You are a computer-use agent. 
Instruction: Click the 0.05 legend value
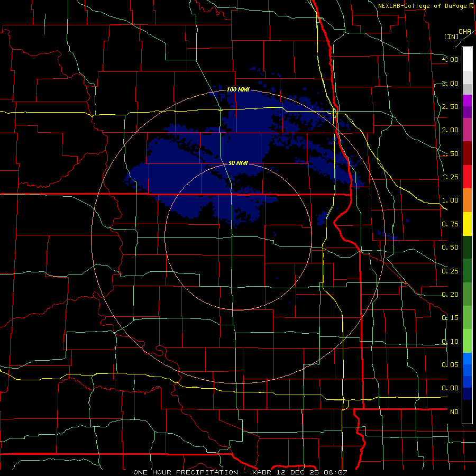450,364
